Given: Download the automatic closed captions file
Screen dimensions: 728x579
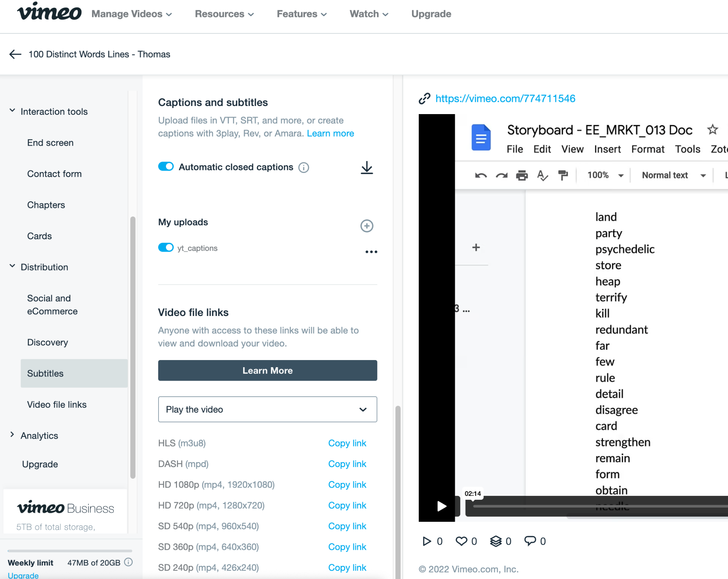Looking at the screenshot, I should (x=367, y=167).
